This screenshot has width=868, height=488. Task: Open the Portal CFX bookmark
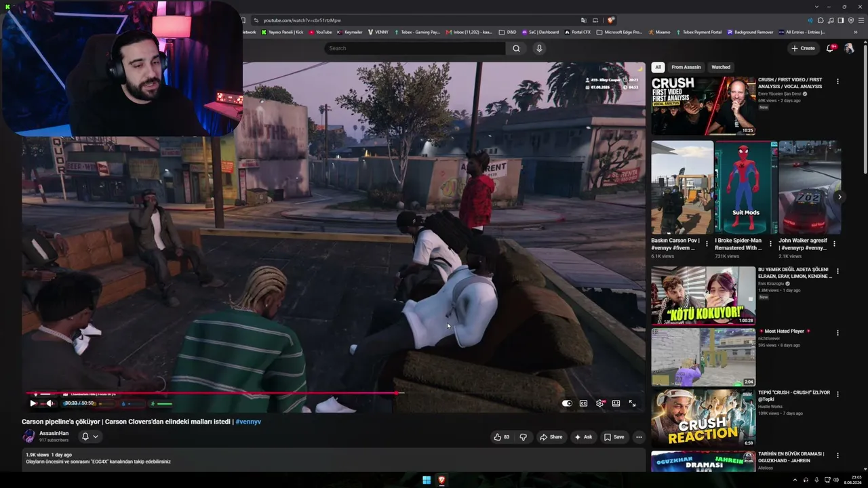pyautogui.click(x=577, y=32)
